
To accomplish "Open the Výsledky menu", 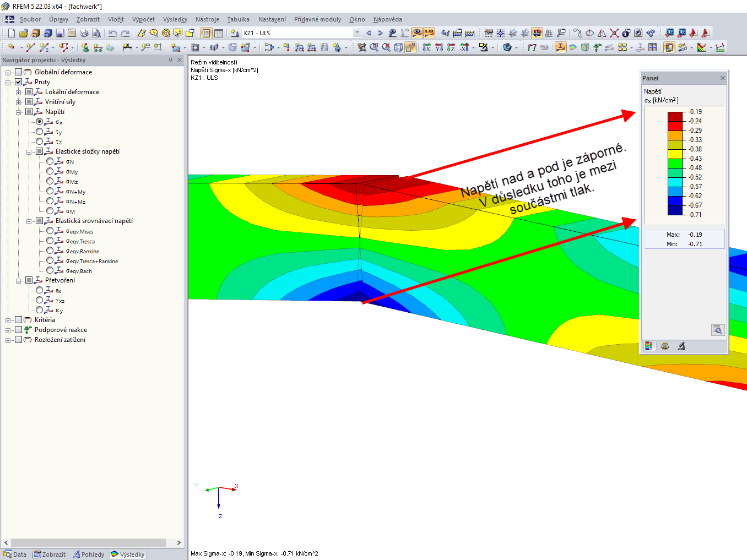I will coord(175,19).
